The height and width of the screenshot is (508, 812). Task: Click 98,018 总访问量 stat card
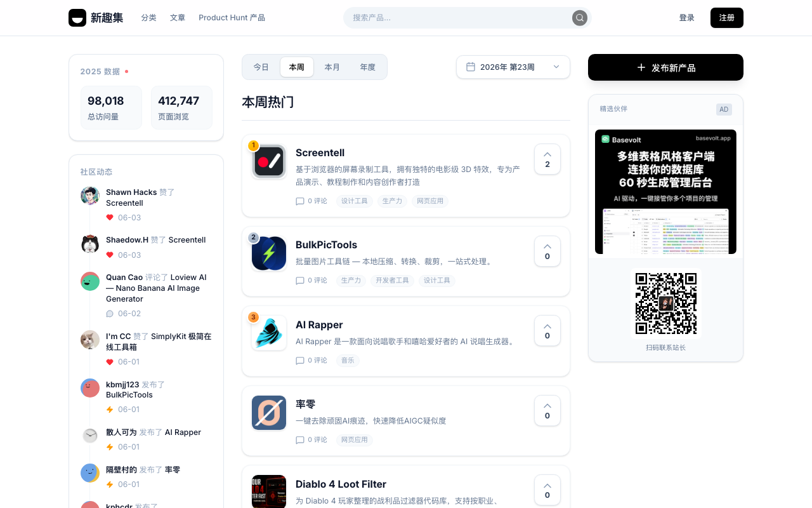coord(111,107)
